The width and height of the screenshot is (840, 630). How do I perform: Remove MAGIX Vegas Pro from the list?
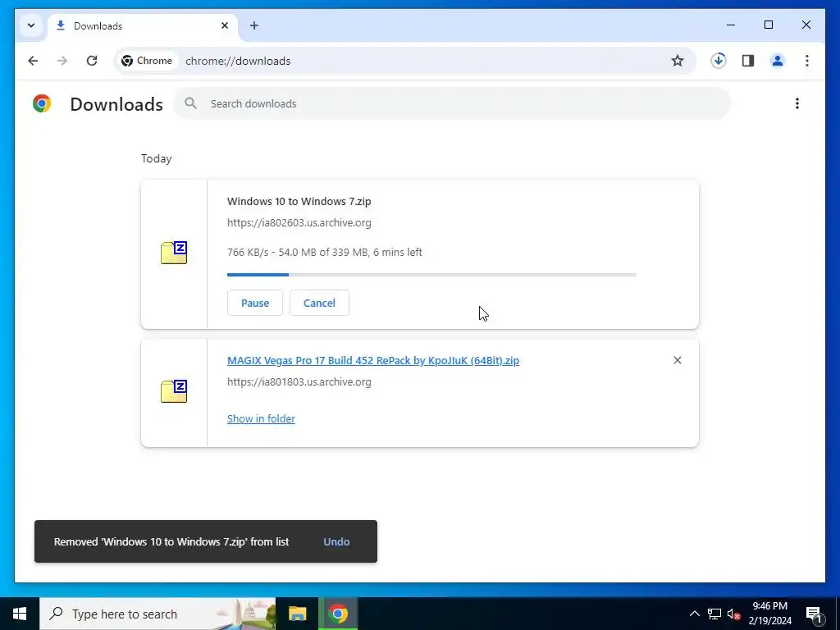point(677,360)
